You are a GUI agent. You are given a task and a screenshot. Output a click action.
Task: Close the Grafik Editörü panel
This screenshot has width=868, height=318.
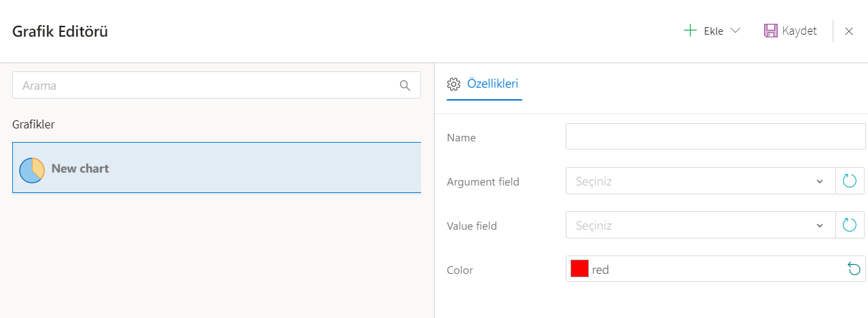coord(849,31)
